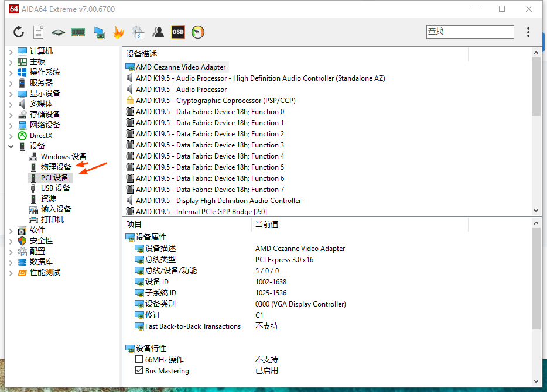Click the 设备特性 group header
Image resolution: width=547 pixels, height=392 pixels.
pos(151,348)
